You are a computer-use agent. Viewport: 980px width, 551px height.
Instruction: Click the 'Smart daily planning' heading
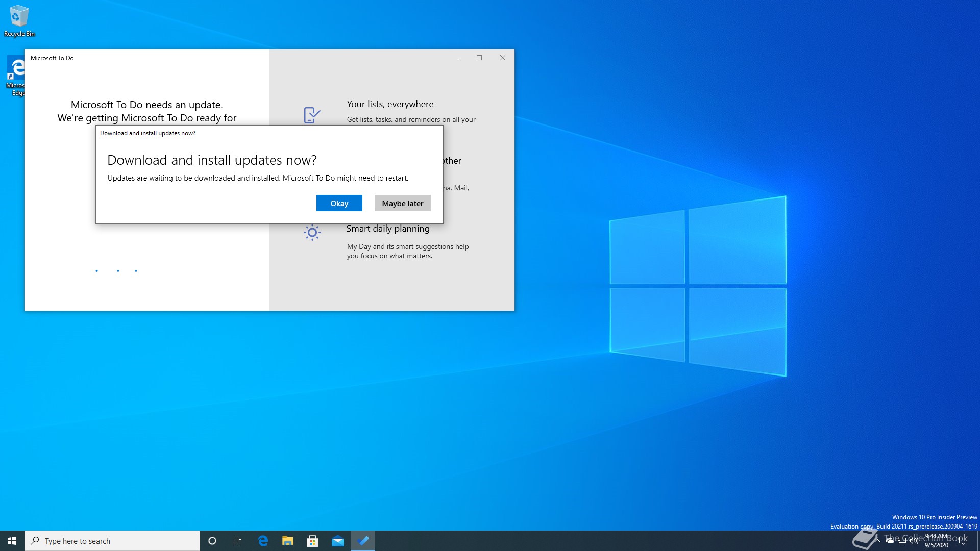(388, 229)
